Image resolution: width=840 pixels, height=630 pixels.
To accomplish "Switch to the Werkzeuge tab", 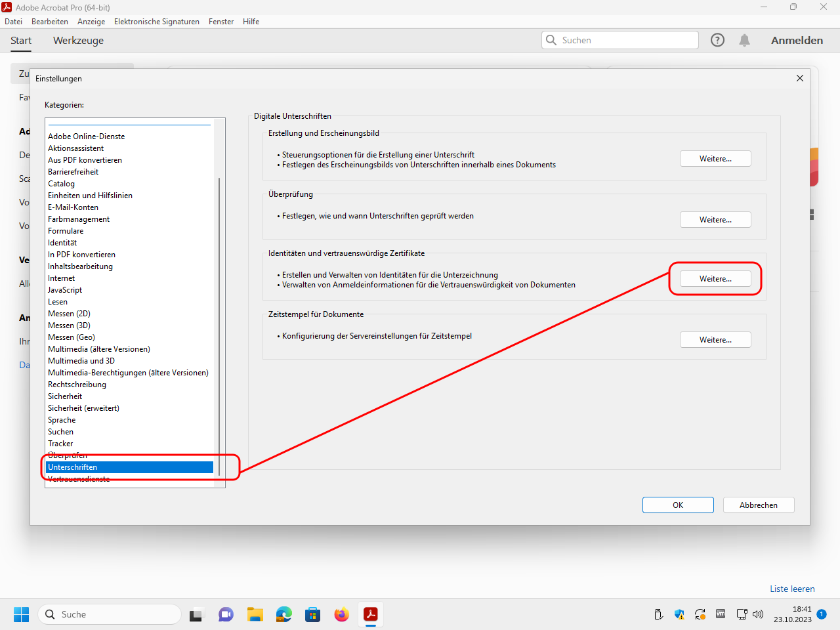I will point(78,41).
